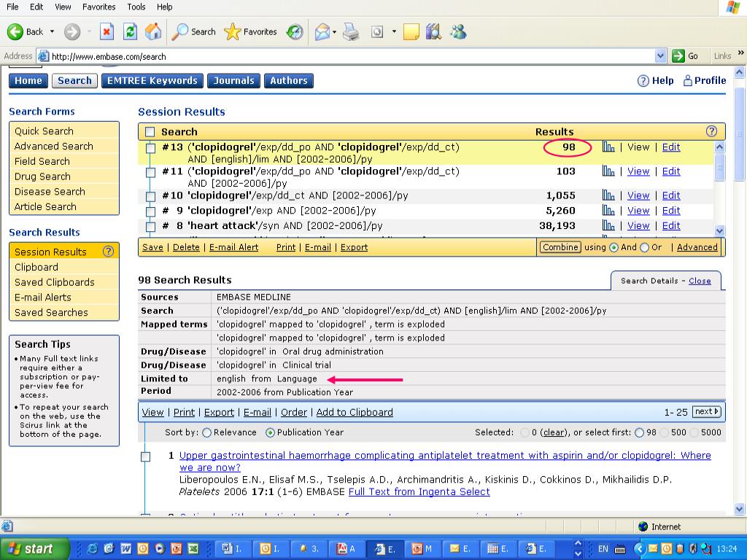The height and width of the screenshot is (560, 747).
Task: Select the And combine radio button
Action: [x=614, y=248]
